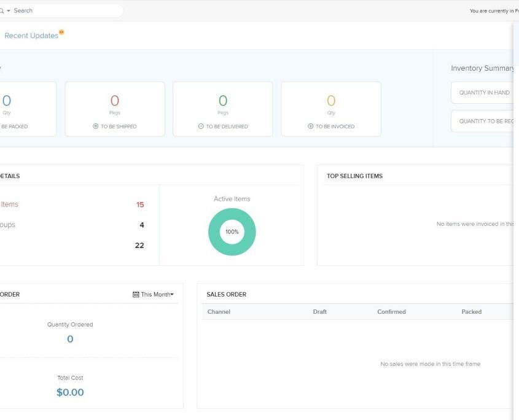Image resolution: width=519 pixels, height=420 pixels.
Task: Select the Quantity To Be Received box
Action: tap(483, 121)
